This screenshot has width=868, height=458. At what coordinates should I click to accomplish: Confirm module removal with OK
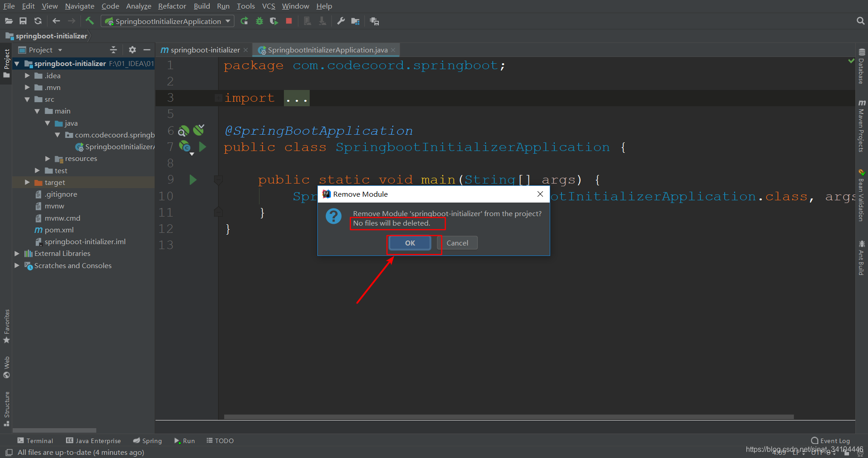tap(410, 243)
